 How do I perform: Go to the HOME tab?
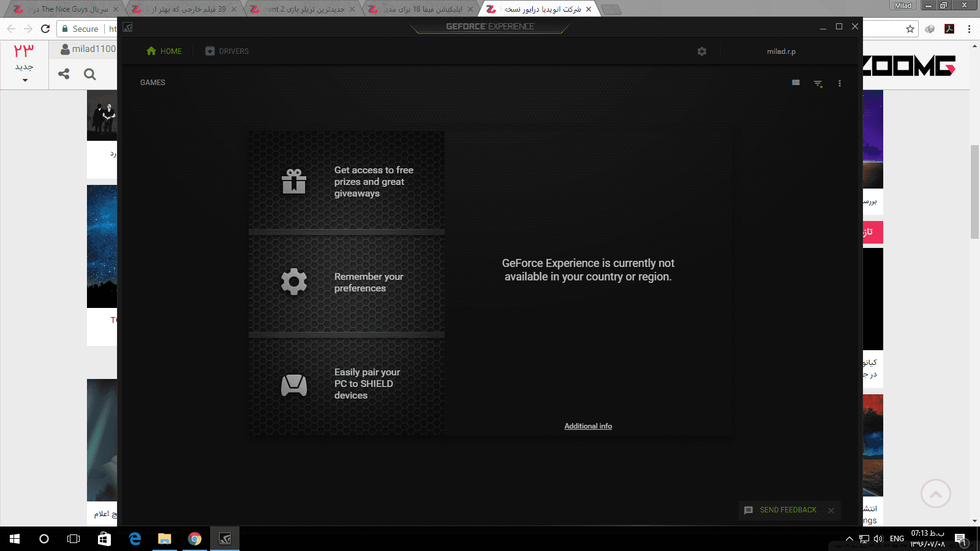(x=164, y=51)
